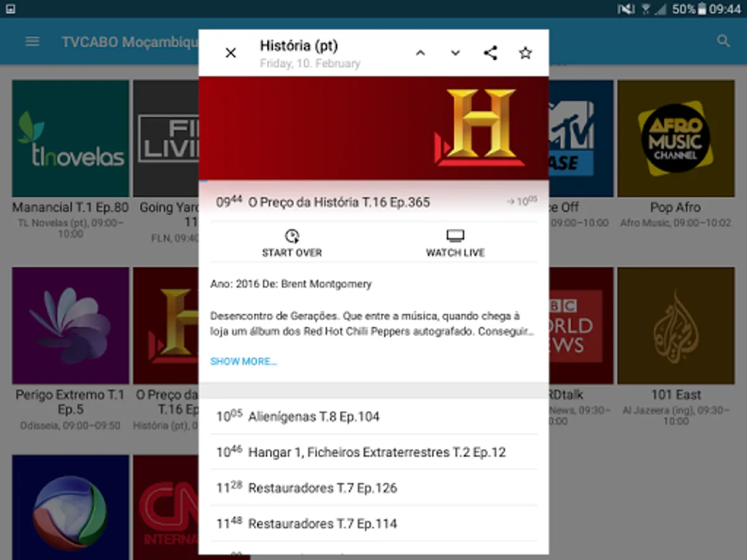Image resolution: width=747 pixels, height=560 pixels.
Task: Share the História program
Action: [x=491, y=54]
